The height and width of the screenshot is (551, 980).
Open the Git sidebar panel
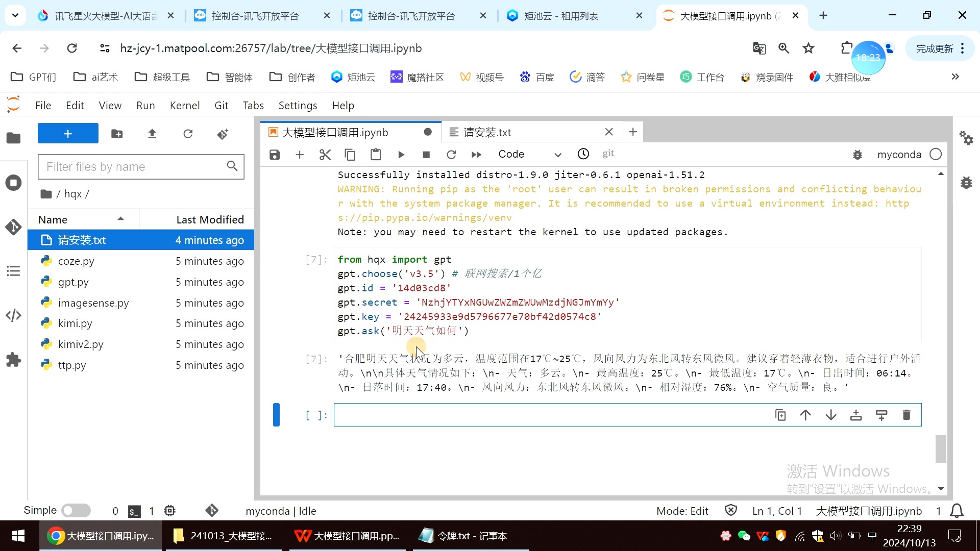[13, 227]
